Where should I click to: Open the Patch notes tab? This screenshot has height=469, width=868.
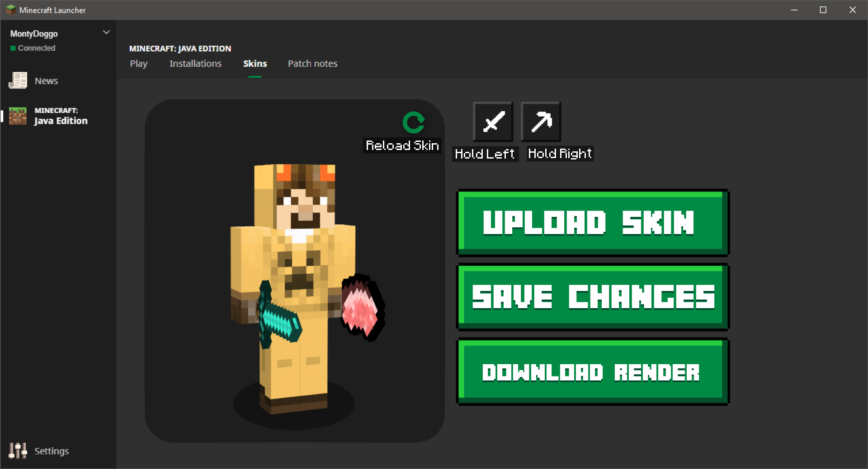(x=312, y=64)
